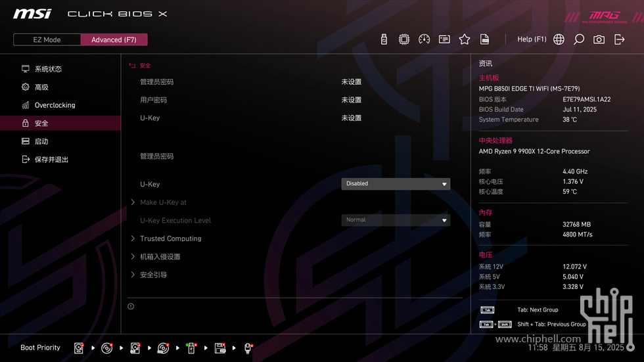
Task: Click AMD Ryzen 9 9900X processor name
Action: (x=534, y=152)
